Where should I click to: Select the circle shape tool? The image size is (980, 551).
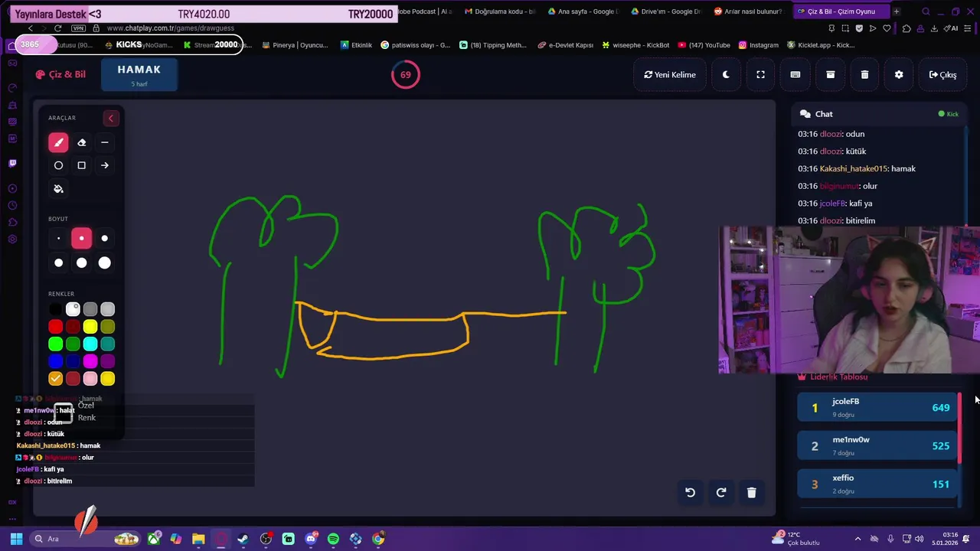pos(58,165)
